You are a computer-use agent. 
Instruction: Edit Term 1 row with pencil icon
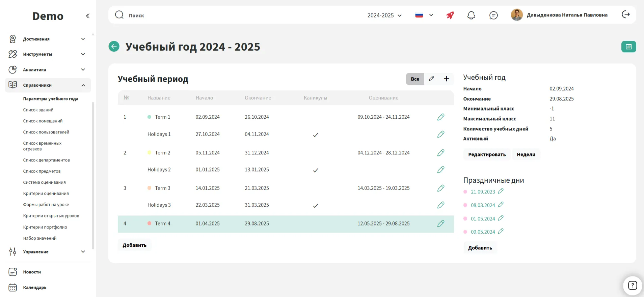coord(440,117)
